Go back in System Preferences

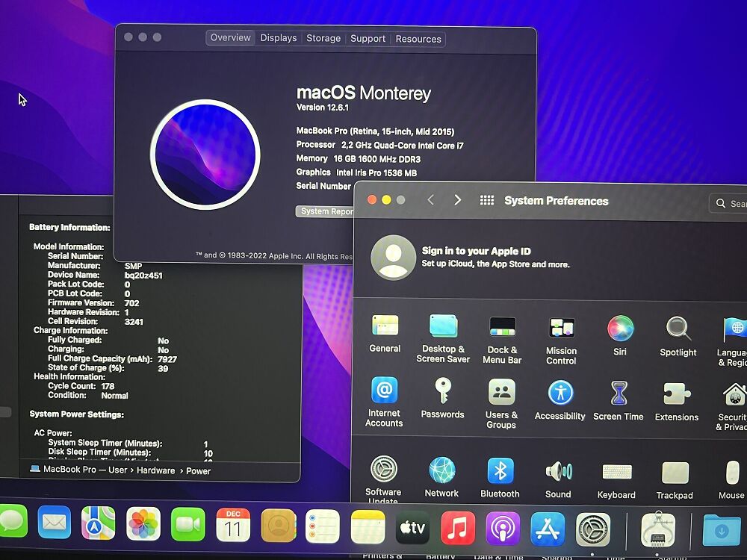tap(431, 199)
